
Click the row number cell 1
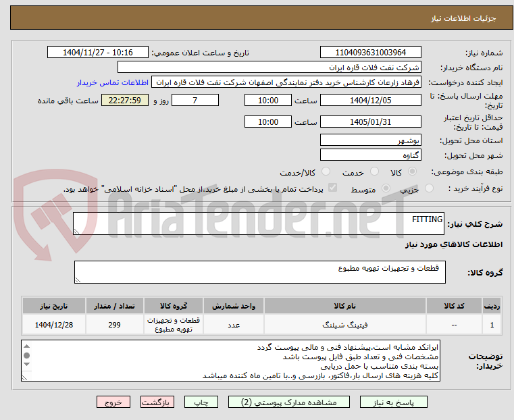click(x=492, y=325)
